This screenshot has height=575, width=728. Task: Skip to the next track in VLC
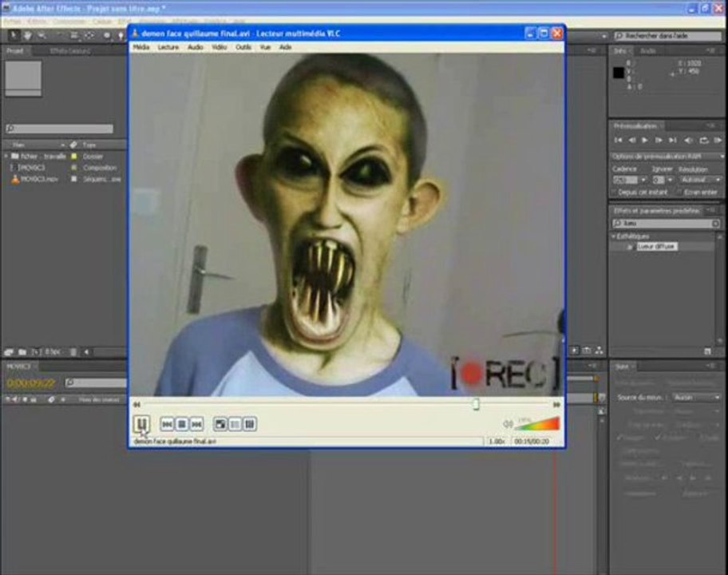(x=197, y=424)
